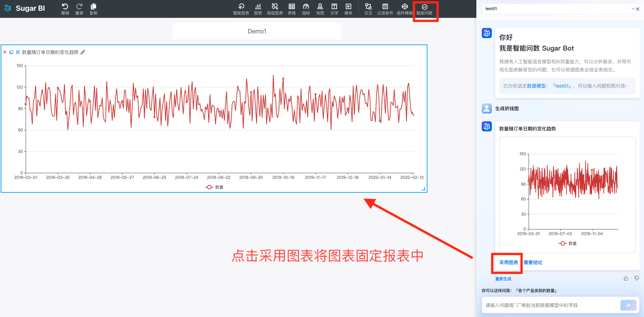Click the Sugar BI logo
The height and width of the screenshot is (317, 644).
(24, 8)
